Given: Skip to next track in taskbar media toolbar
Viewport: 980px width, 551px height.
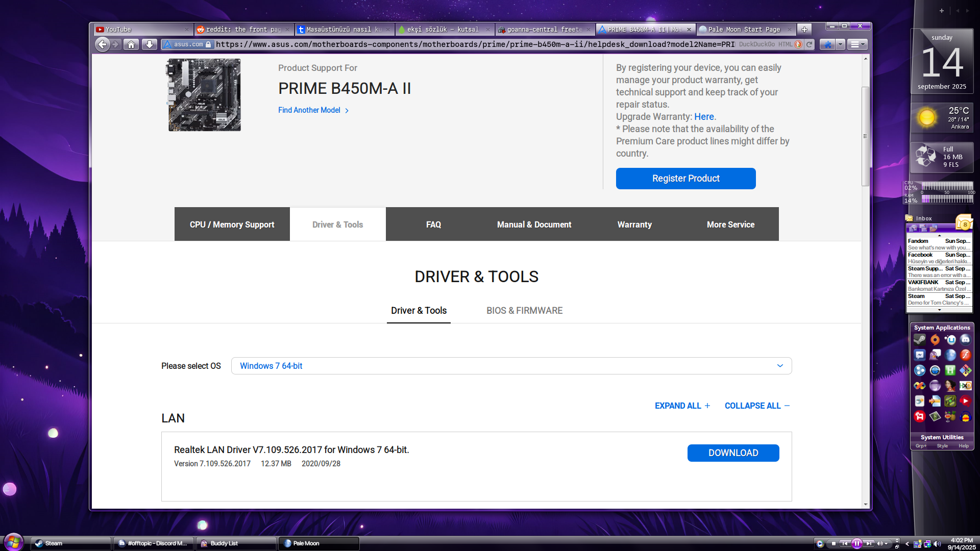Looking at the screenshot, I should point(869,544).
